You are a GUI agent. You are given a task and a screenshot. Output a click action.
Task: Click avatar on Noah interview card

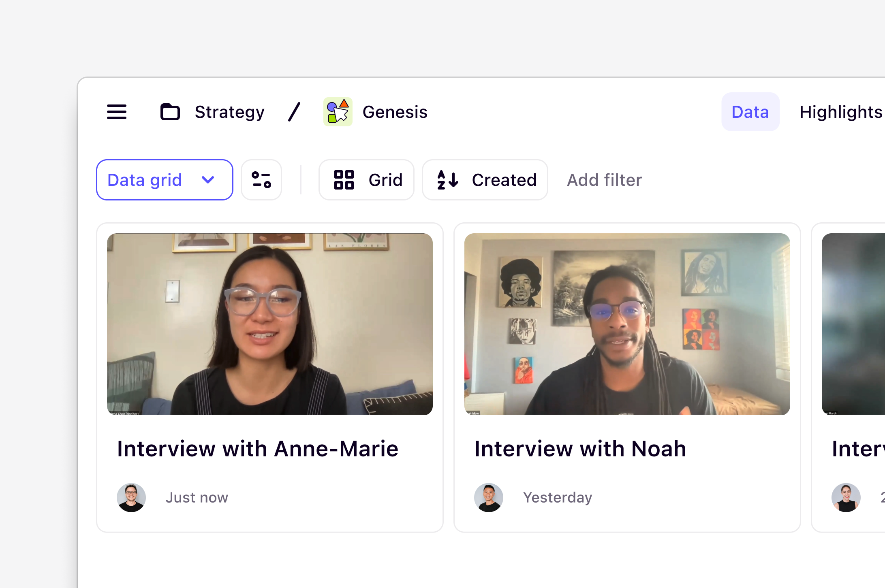pos(489,497)
